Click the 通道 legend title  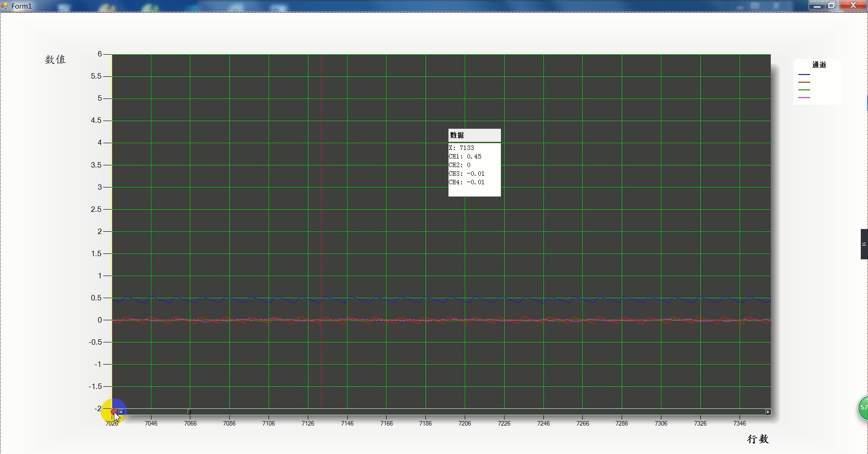click(819, 65)
